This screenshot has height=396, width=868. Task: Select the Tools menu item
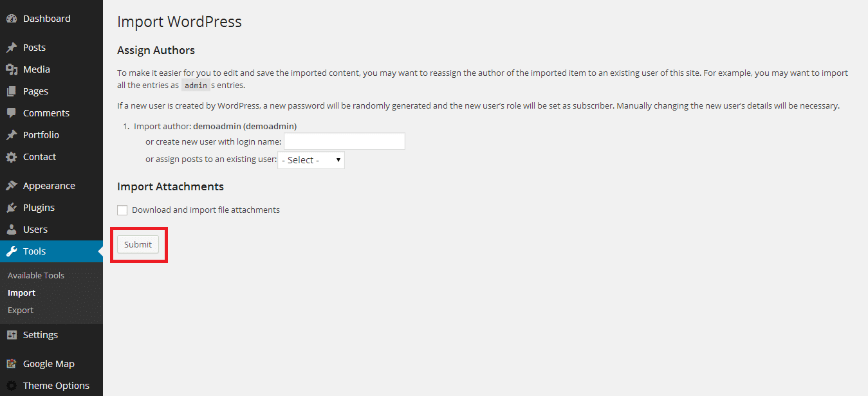[51, 251]
